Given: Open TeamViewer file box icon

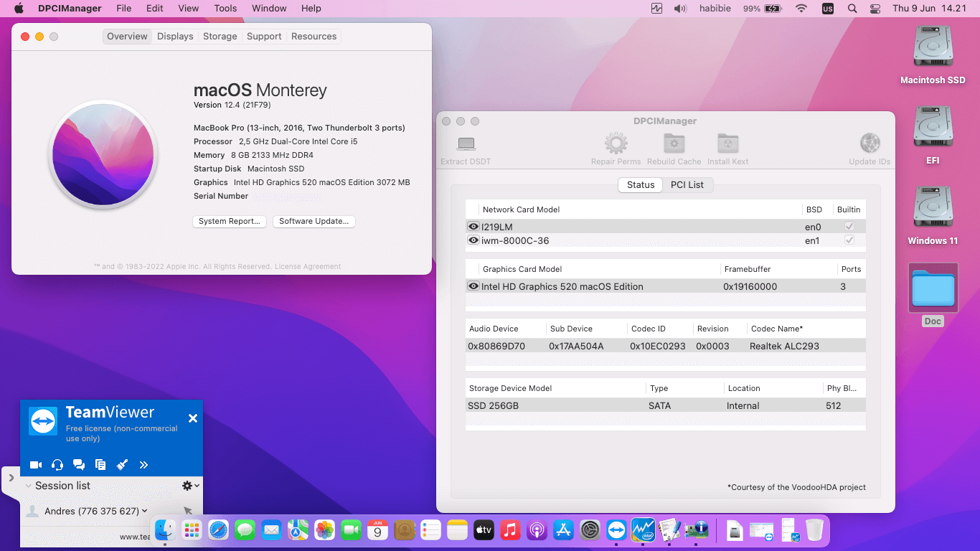Looking at the screenshot, I should pyautogui.click(x=100, y=465).
